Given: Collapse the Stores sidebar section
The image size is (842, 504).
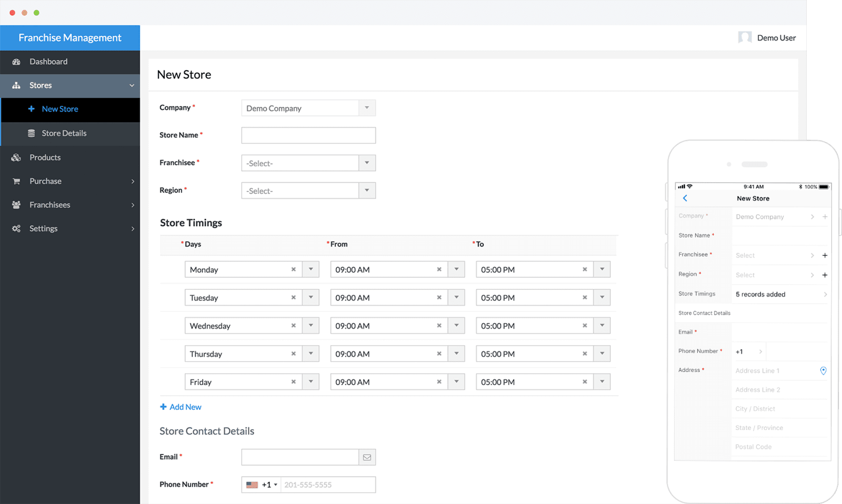Looking at the screenshot, I should click(x=132, y=85).
